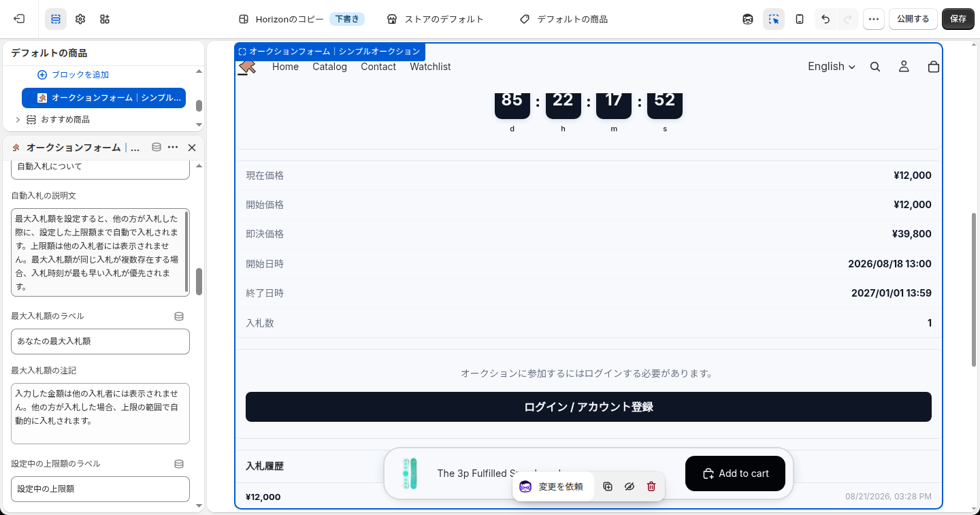Open the apps grid icon

(x=105, y=19)
